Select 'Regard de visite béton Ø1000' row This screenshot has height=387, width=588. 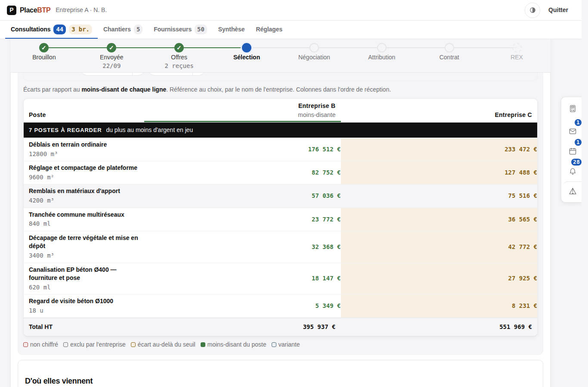[280, 306]
